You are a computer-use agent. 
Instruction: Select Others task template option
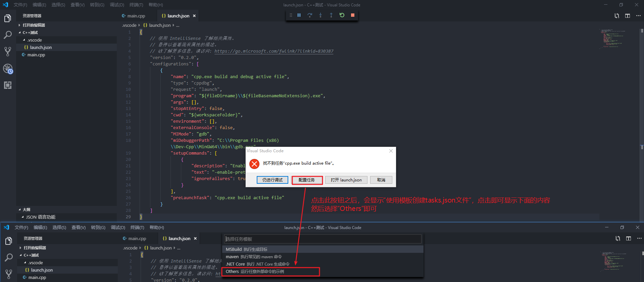point(323,272)
